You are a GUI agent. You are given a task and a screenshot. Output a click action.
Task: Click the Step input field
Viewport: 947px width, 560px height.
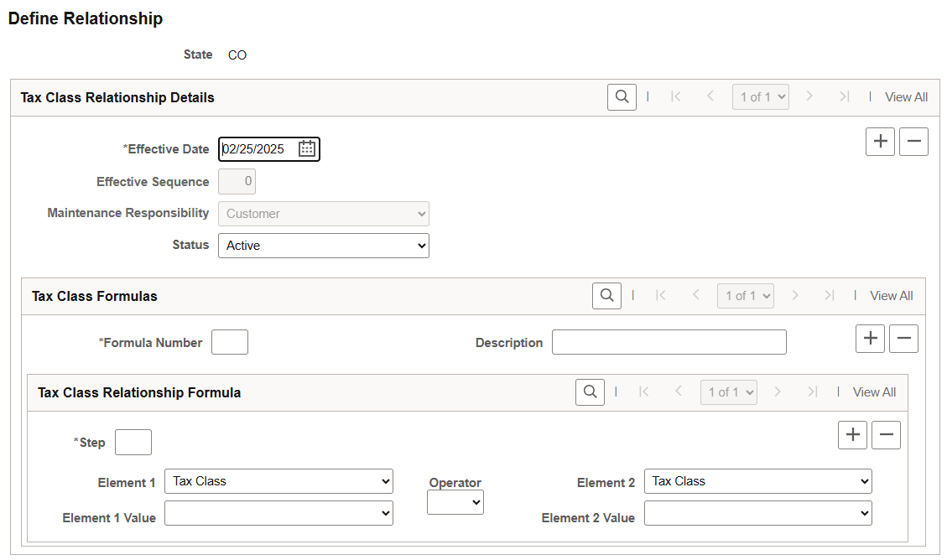tap(133, 443)
